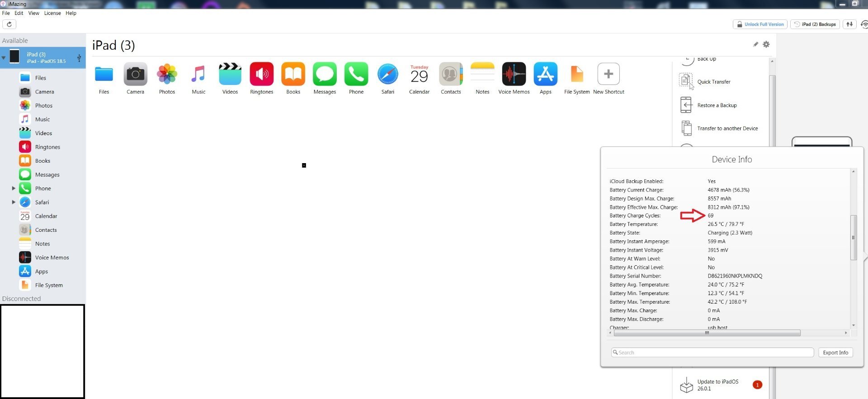868x399 pixels.
Task: Select Music in the sidebar
Action: (43, 119)
